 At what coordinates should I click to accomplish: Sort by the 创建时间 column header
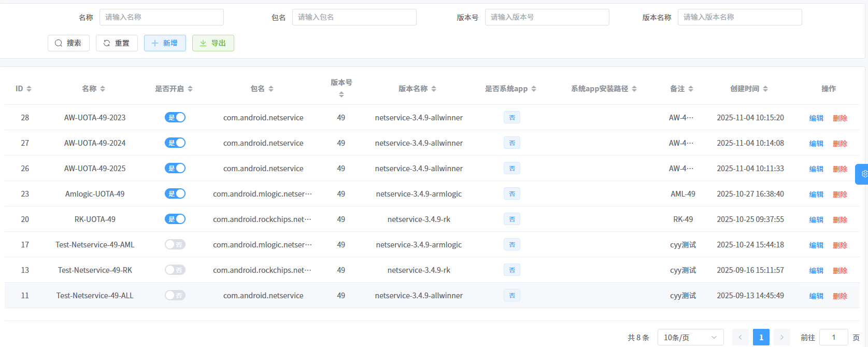(x=749, y=89)
